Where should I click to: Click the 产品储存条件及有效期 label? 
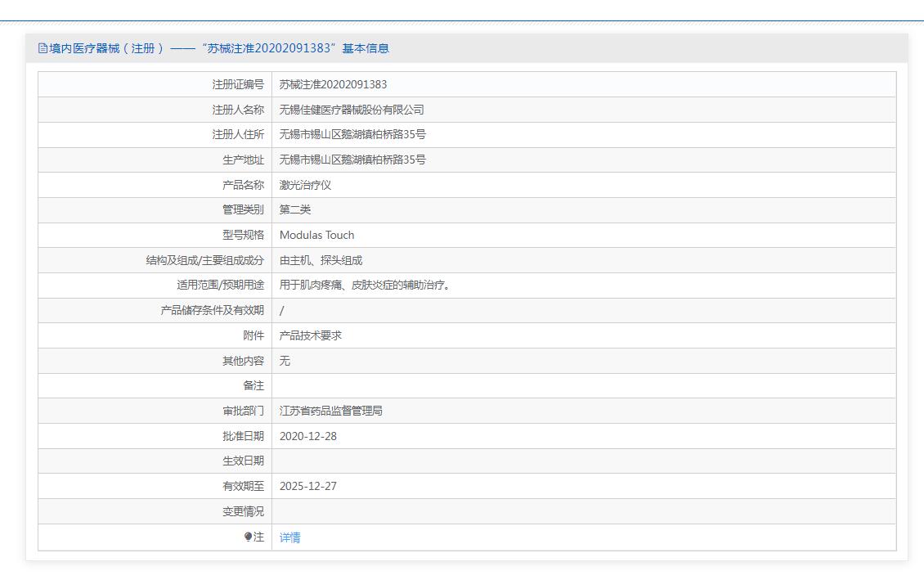212,311
